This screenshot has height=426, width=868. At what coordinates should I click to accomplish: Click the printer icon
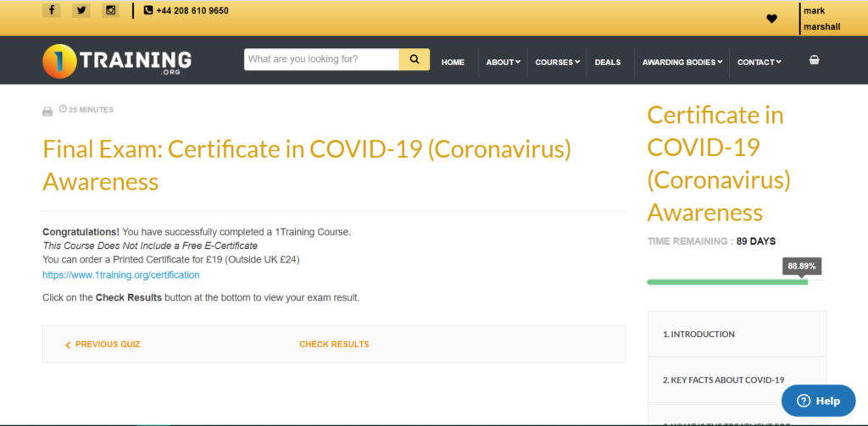(47, 110)
